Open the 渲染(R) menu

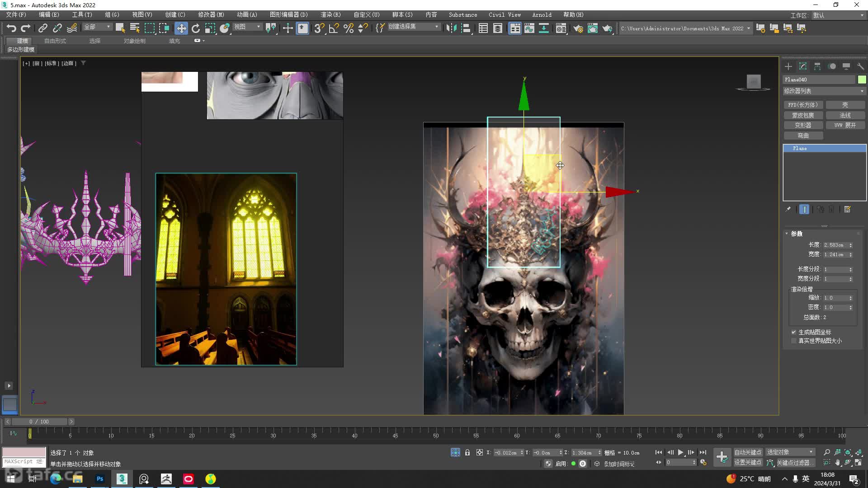coord(330,15)
